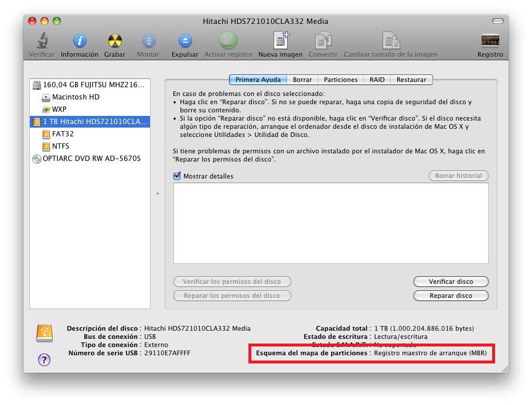Click the window resize corner grip

(505, 369)
